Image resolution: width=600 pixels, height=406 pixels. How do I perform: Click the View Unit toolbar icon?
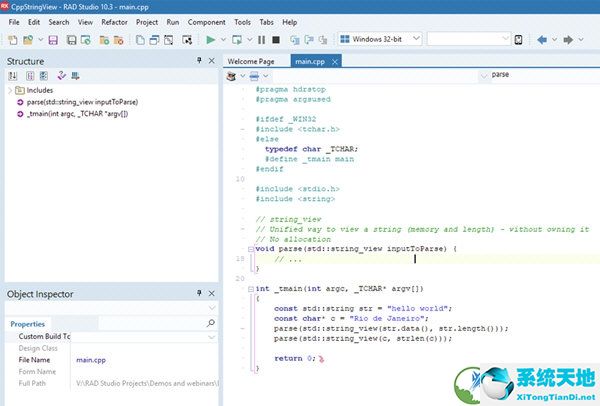coord(140,40)
